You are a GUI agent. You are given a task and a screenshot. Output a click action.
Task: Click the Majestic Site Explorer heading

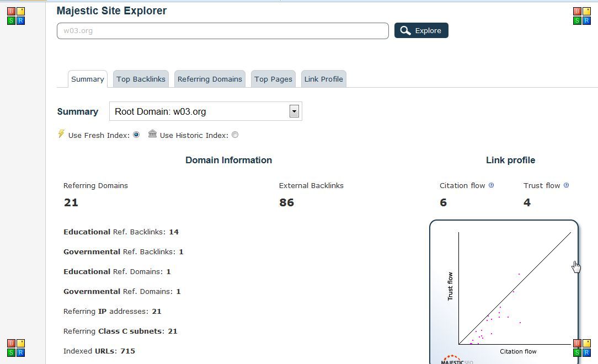point(112,10)
